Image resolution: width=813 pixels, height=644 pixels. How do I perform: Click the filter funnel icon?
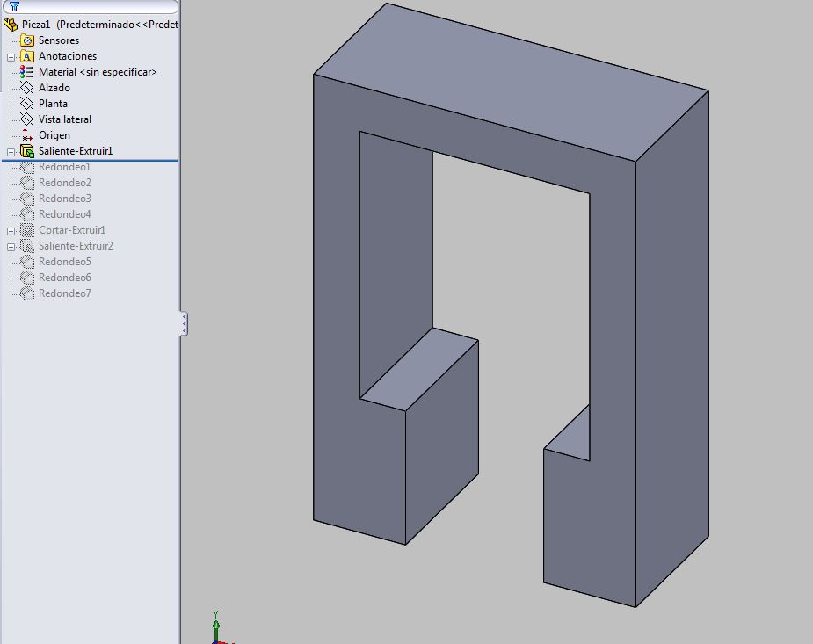[14, 6]
